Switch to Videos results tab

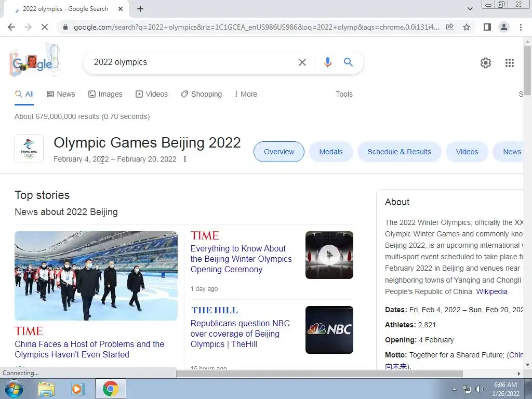tap(152, 95)
